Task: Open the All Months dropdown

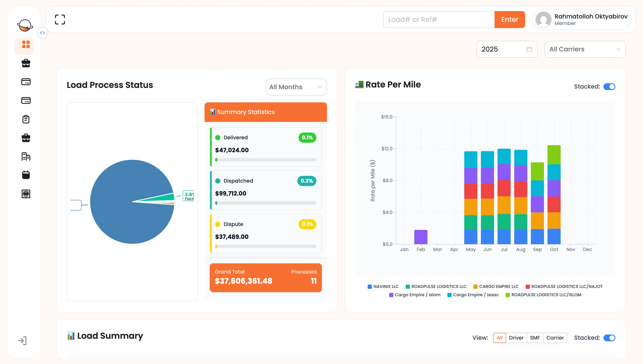Action: pos(296,87)
